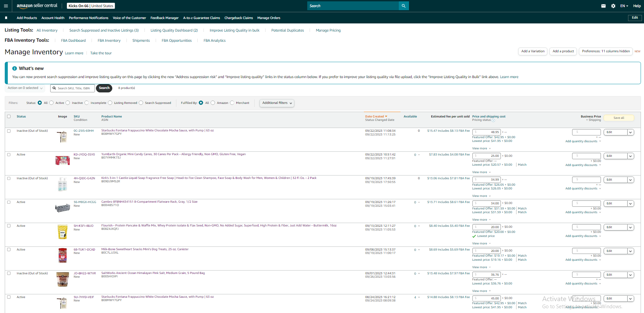
Task: Click the pricing status info icon
Action: 493,120
